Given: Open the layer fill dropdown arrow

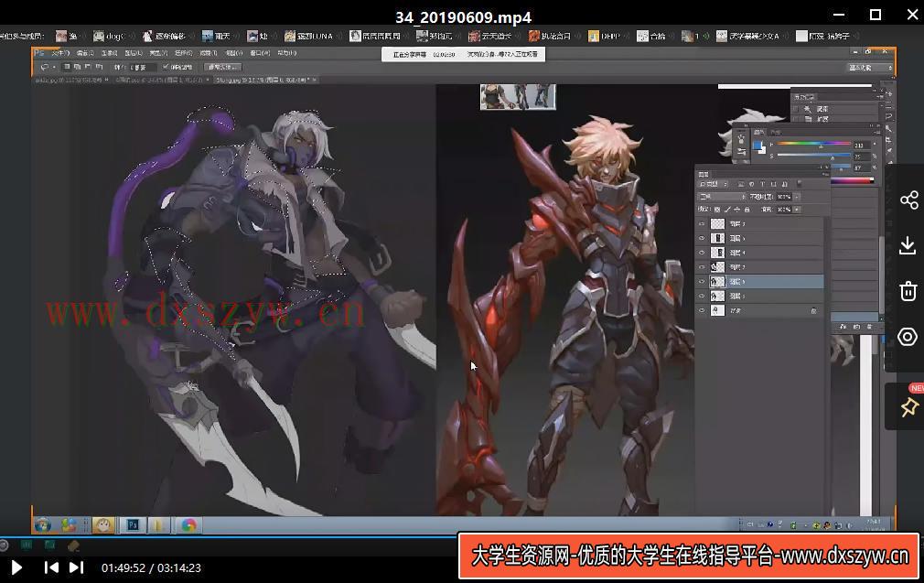Looking at the screenshot, I should click(797, 210).
